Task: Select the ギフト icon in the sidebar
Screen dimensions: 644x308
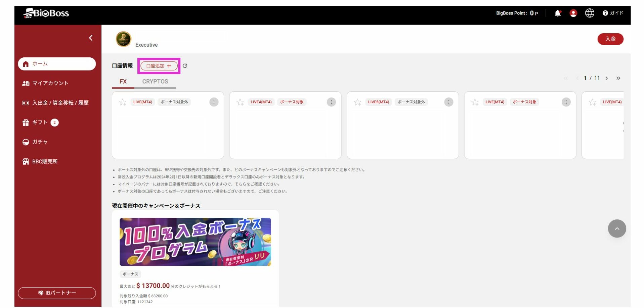Action: click(x=26, y=122)
